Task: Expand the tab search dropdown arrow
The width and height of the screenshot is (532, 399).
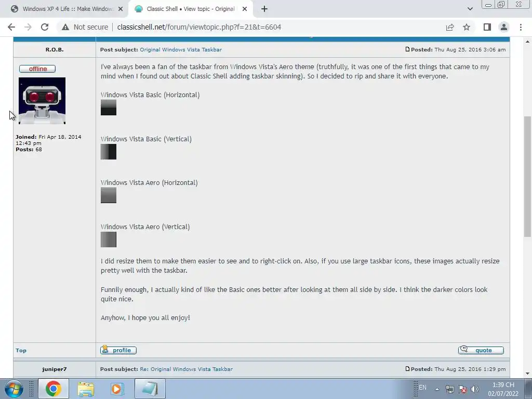Action: click(470, 9)
